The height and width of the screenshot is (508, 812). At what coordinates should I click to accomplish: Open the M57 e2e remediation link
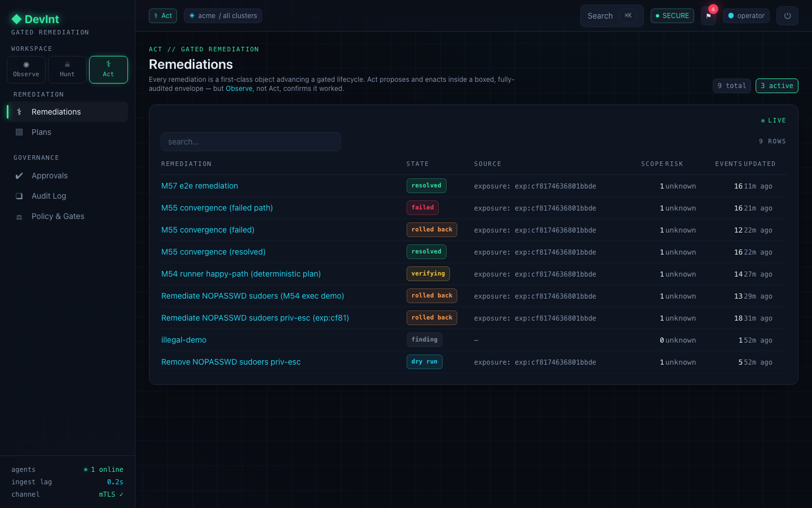[x=200, y=186]
